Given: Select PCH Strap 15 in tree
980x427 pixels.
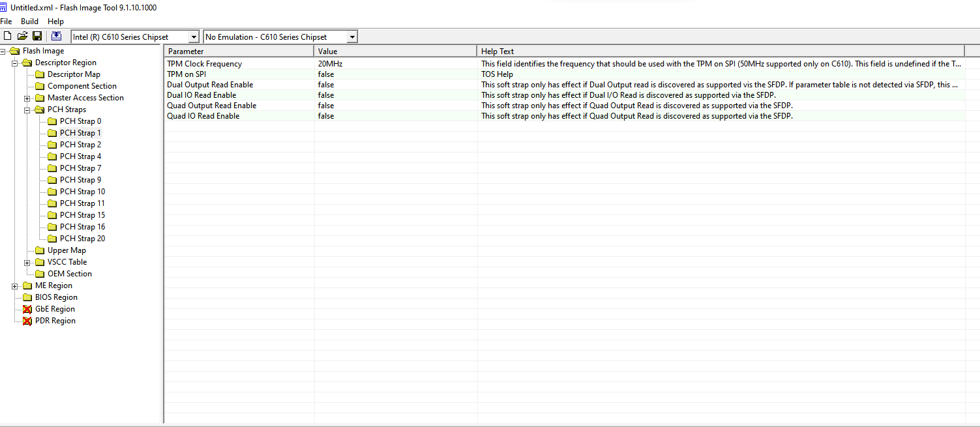Looking at the screenshot, I should coord(82,215).
